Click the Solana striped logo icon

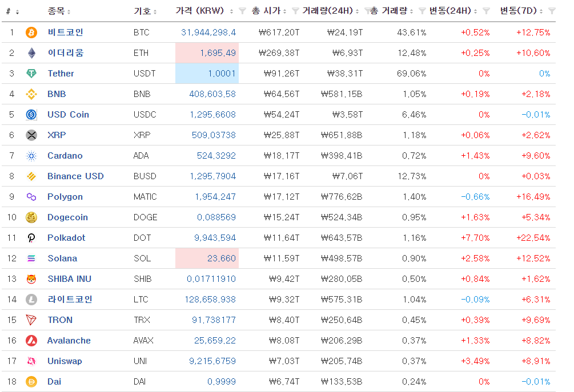click(31, 258)
